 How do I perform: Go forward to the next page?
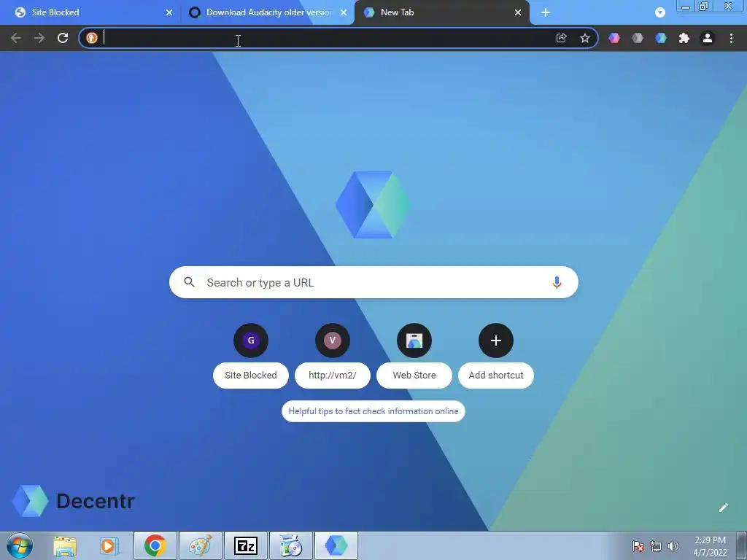tap(39, 38)
